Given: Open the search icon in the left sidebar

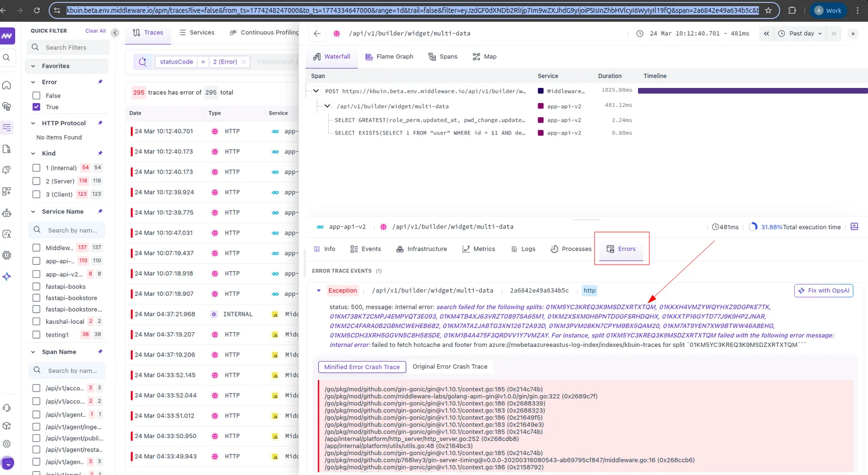Looking at the screenshot, I should point(7,58).
